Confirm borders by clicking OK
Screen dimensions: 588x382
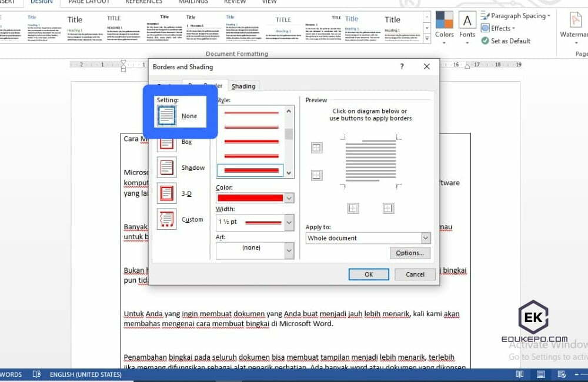pos(369,274)
